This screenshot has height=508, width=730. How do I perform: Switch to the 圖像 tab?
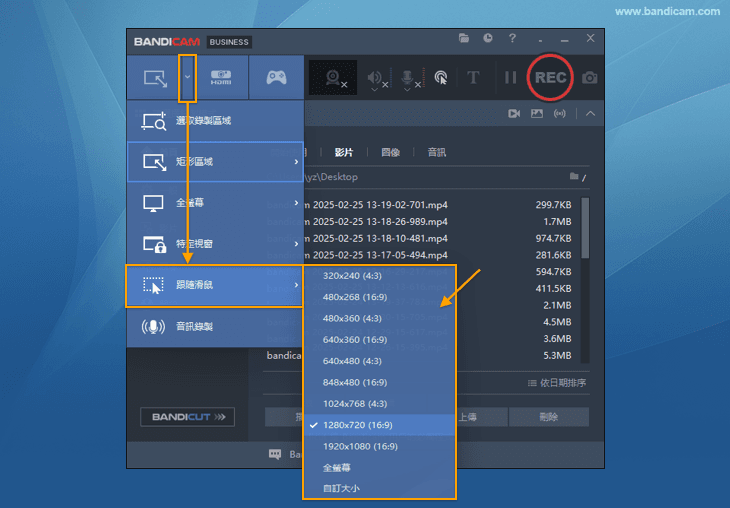coord(390,152)
